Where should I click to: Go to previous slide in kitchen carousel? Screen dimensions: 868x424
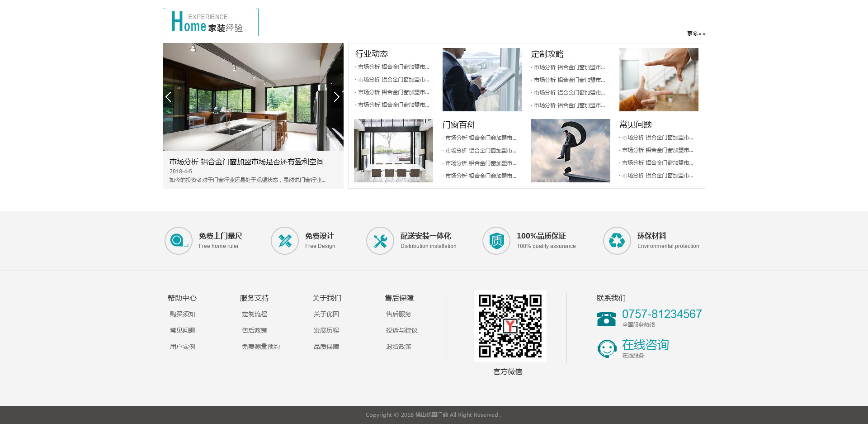click(169, 97)
